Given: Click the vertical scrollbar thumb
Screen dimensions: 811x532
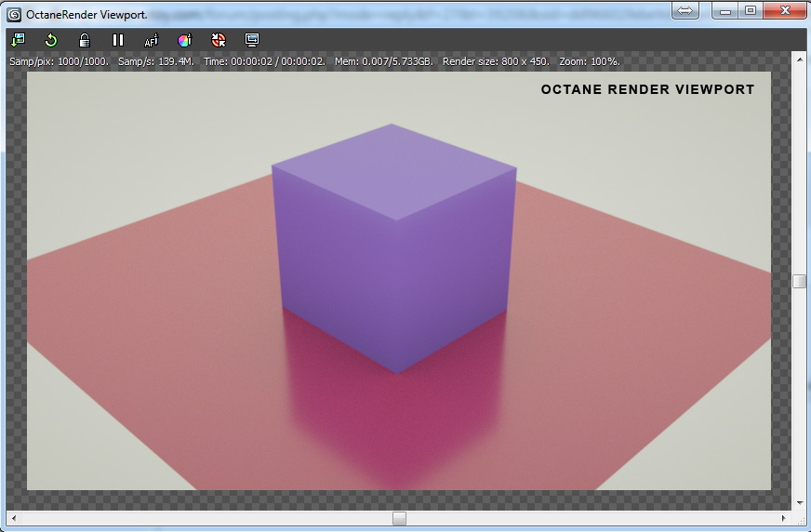Looking at the screenshot, I should [799, 281].
